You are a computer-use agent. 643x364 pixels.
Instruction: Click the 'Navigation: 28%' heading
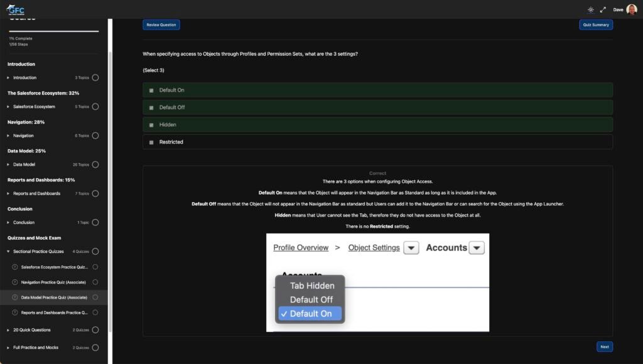[x=26, y=122]
